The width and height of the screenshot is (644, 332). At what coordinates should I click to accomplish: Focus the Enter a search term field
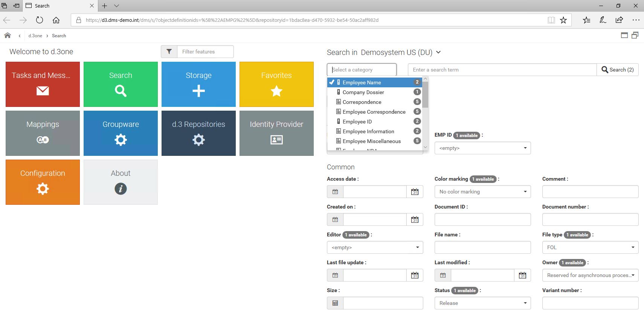pyautogui.click(x=502, y=70)
